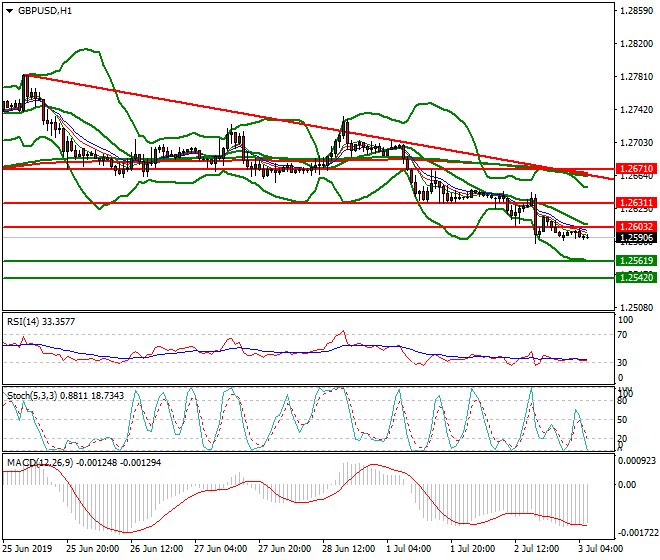The image size is (660, 560).
Task: Select the 2 Jul 12:00 time label
Action: click(537, 549)
